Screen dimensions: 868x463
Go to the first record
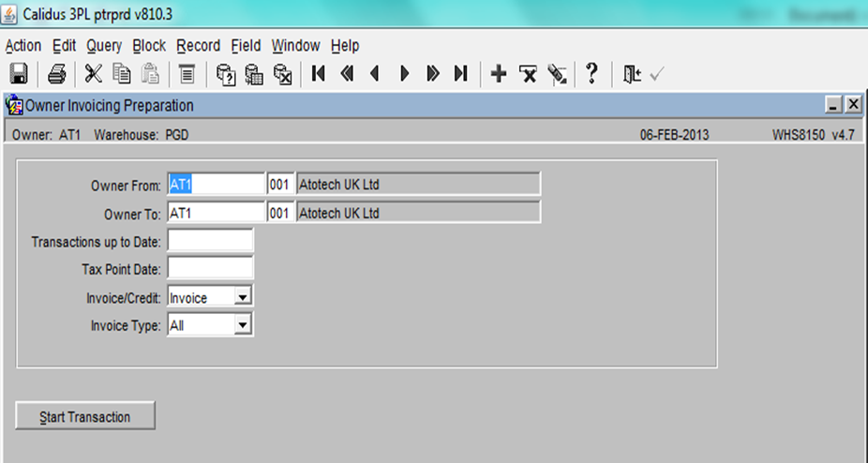click(x=319, y=73)
